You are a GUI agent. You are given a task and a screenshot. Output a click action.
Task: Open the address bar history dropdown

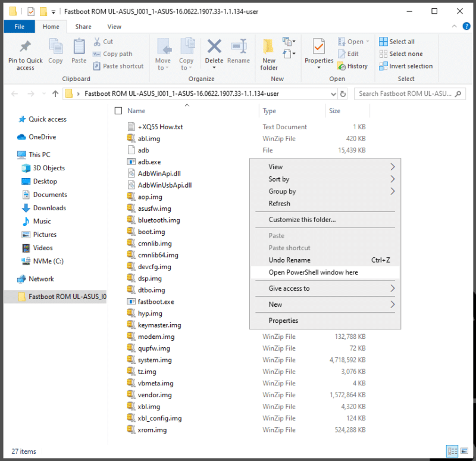pyautogui.click(x=333, y=94)
